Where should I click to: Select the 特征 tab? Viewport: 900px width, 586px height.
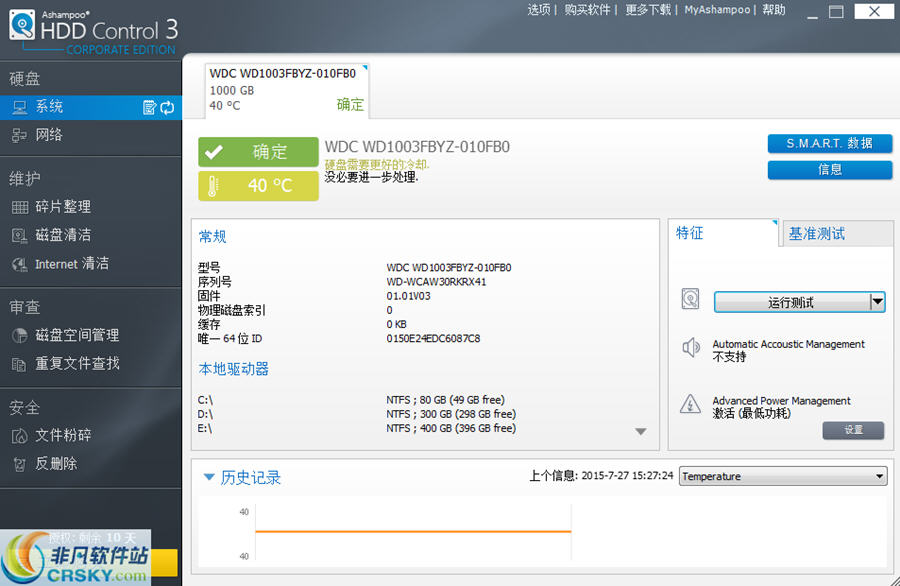coord(690,232)
